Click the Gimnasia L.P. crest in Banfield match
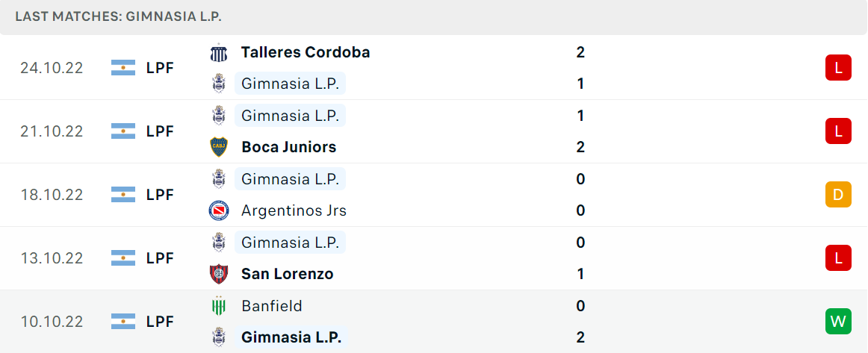The width and height of the screenshot is (868, 353). pyautogui.click(x=219, y=337)
